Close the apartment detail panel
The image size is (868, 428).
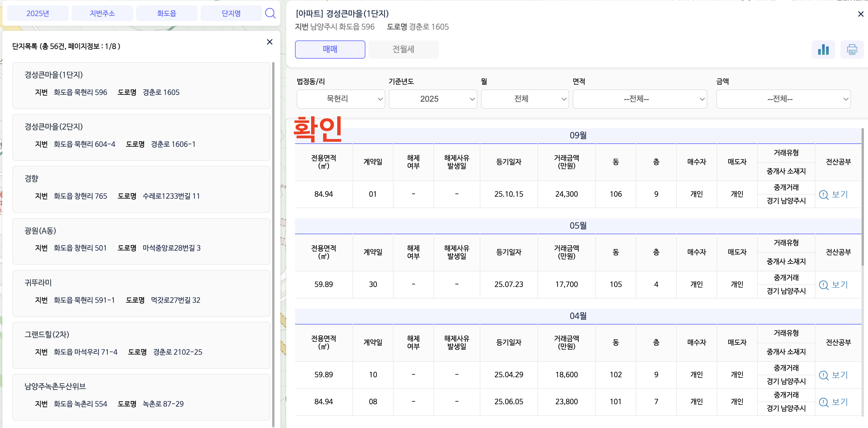tap(860, 14)
